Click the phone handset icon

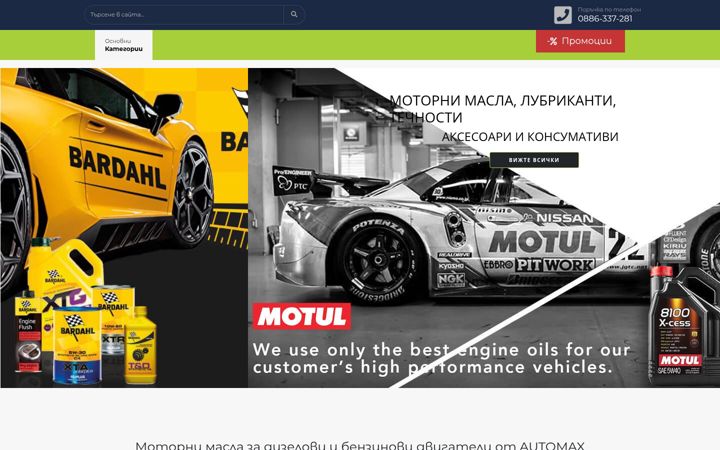click(562, 15)
